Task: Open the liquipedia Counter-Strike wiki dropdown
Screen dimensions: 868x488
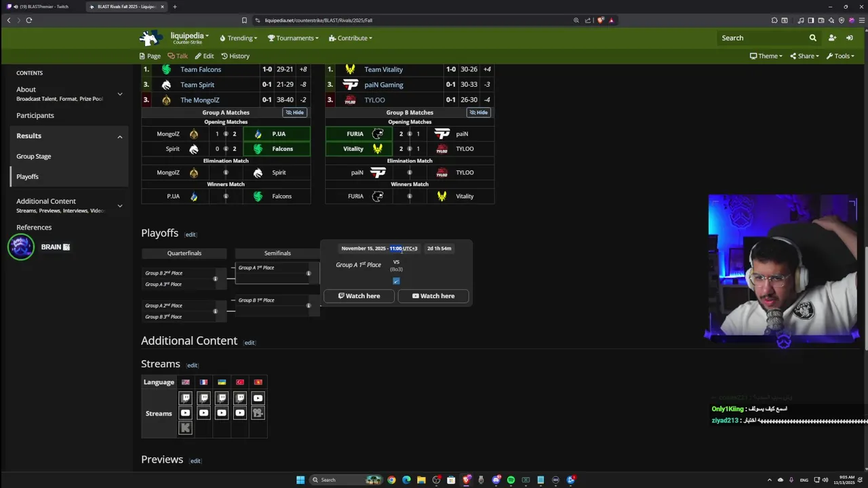Action: 189,38
